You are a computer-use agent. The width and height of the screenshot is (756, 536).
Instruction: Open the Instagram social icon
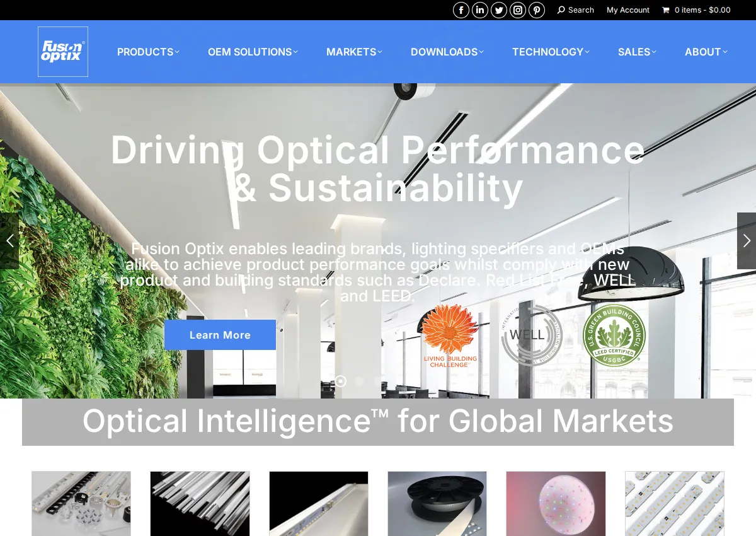518,10
